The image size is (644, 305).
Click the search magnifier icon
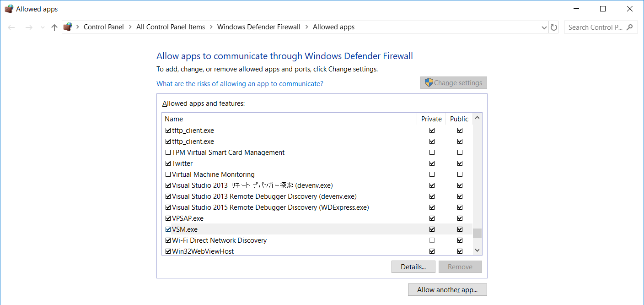pyautogui.click(x=630, y=27)
